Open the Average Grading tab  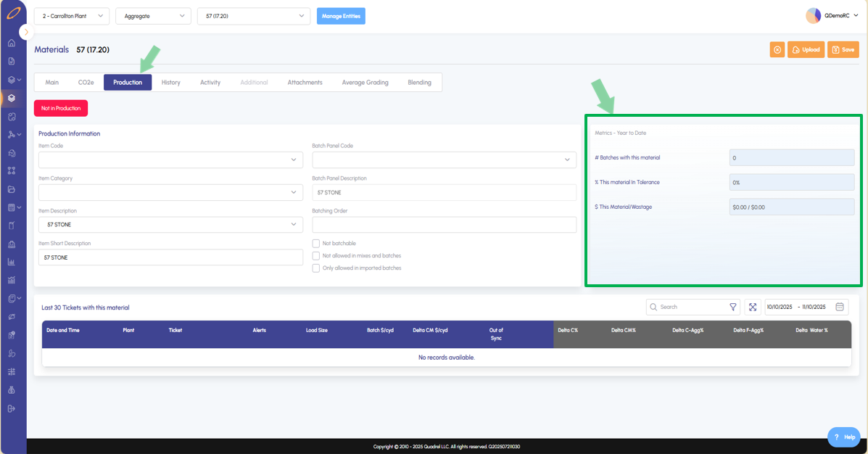(x=365, y=83)
